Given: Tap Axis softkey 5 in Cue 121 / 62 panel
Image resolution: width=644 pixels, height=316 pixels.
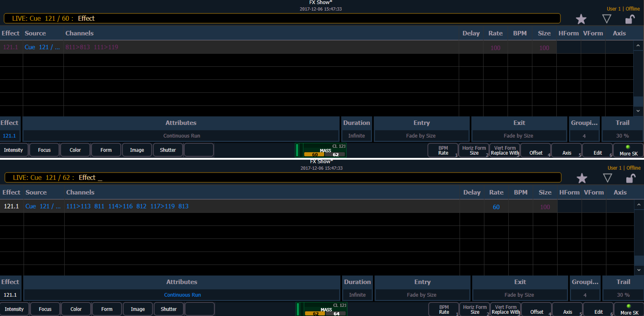Looking at the screenshot, I should tap(567, 309).
